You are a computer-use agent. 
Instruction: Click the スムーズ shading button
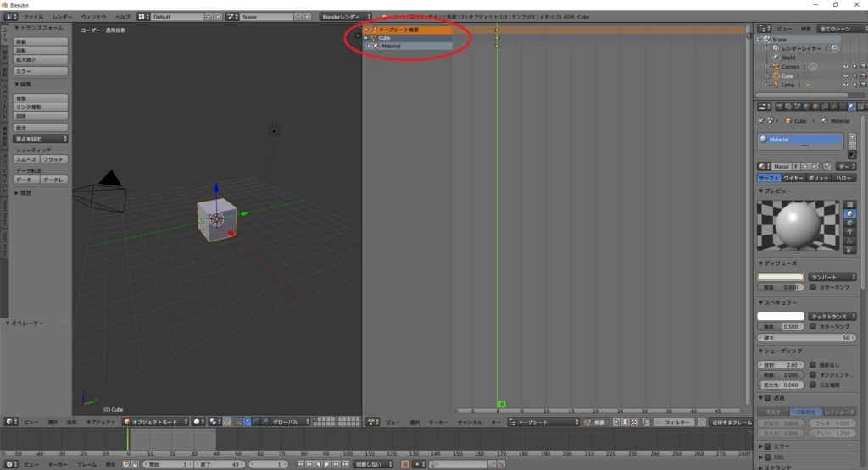(x=26, y=159)
